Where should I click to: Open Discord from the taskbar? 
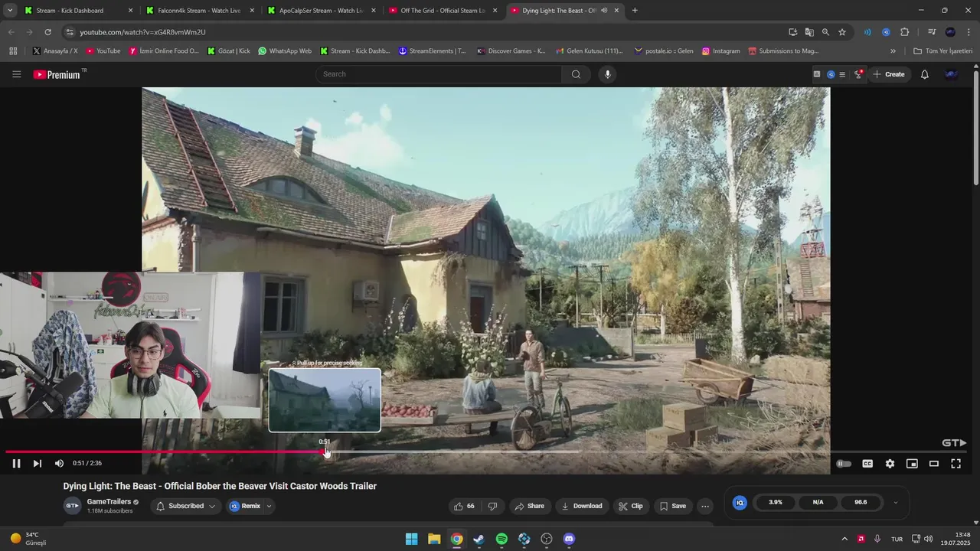click(569, 539)
